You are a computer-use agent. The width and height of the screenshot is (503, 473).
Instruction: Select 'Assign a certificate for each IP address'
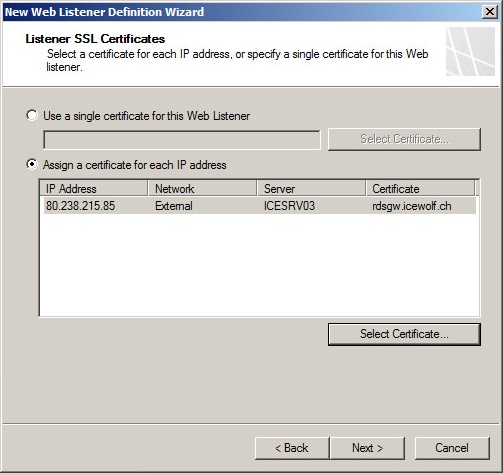32,164
